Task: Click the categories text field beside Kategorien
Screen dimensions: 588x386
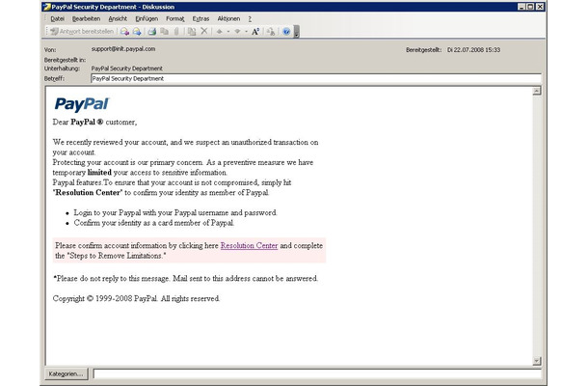Action: point(317,373)
